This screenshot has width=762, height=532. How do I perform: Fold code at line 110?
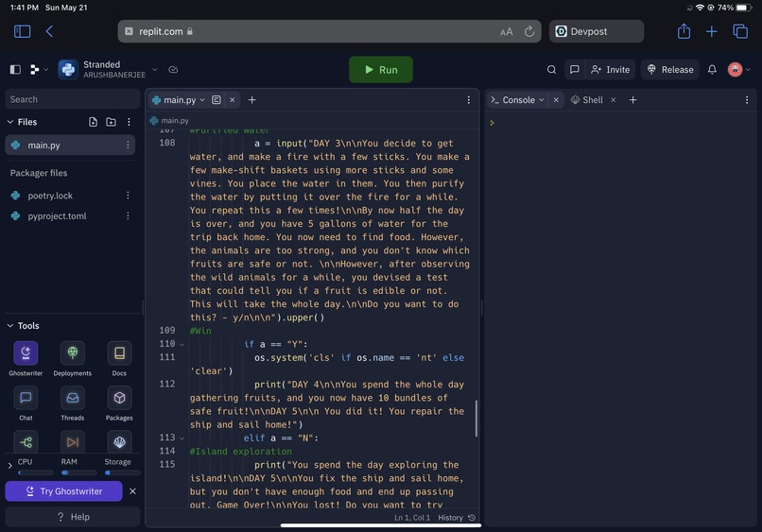pyautogui.click(x=182, y=345)
